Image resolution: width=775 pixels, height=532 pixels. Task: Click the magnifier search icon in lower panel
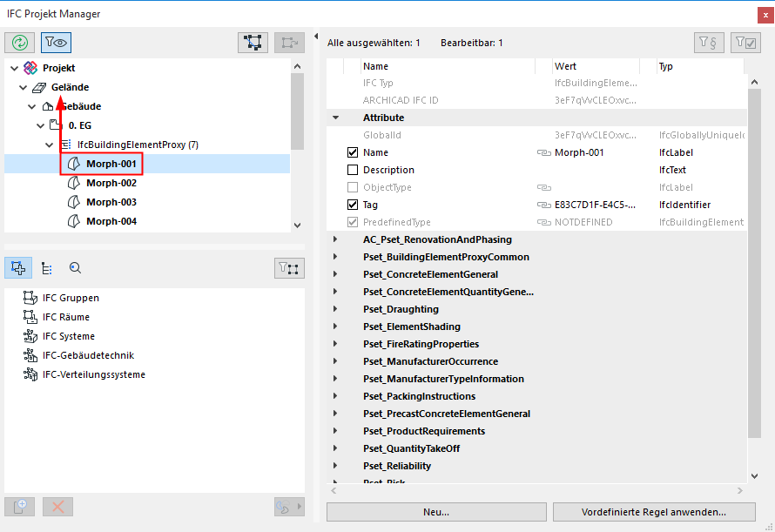[75, 268]
